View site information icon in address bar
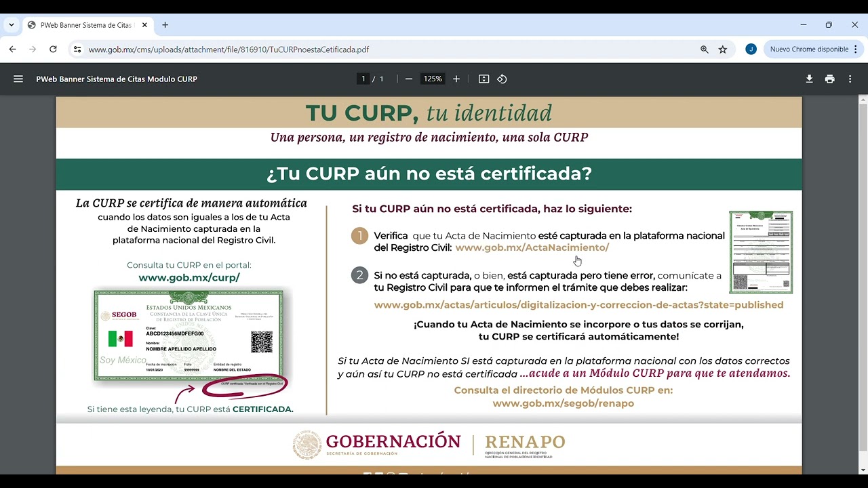Viewport: 868px width, 488px height. (x=77, y=49)
